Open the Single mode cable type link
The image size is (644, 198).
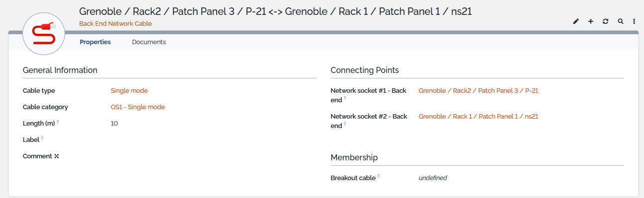pyautogui.click(x=129, y=91)
